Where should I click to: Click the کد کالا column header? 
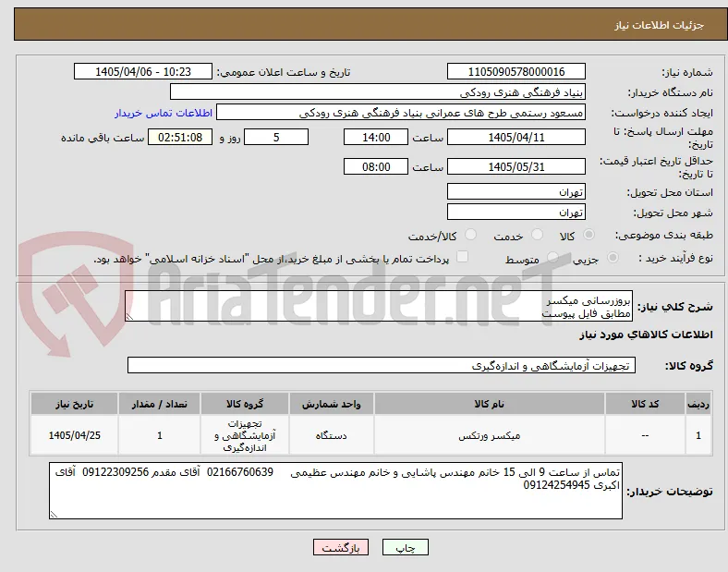(x=645, y=404)
